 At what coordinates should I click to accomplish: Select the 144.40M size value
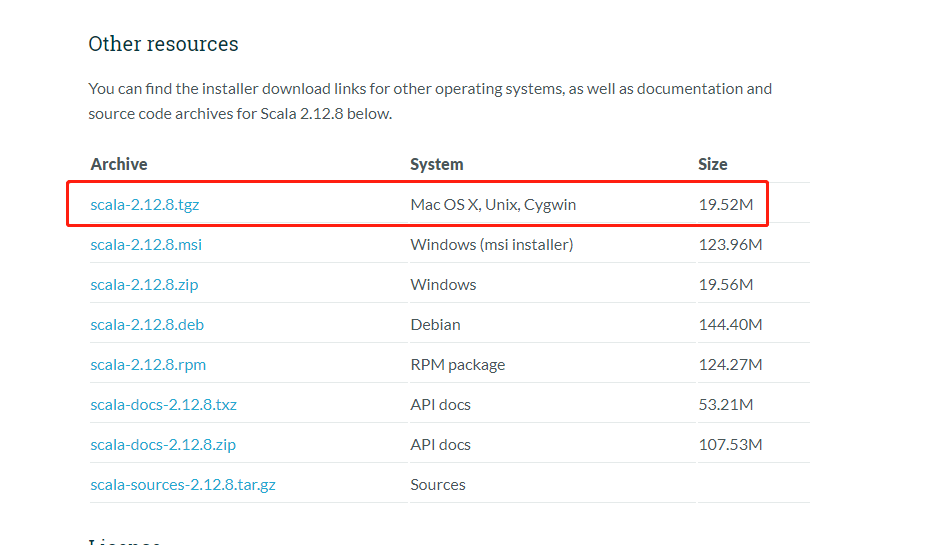(x=731, y=325)
